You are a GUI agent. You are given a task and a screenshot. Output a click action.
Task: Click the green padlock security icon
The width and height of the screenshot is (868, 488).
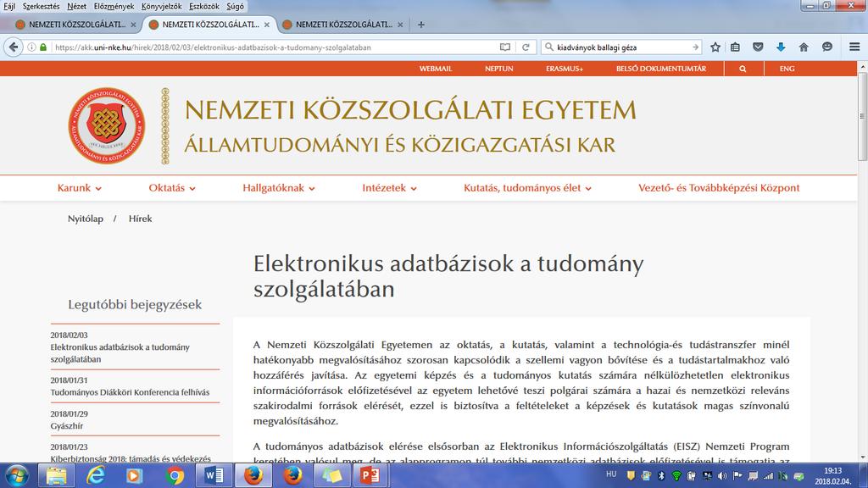coord(43,47)
